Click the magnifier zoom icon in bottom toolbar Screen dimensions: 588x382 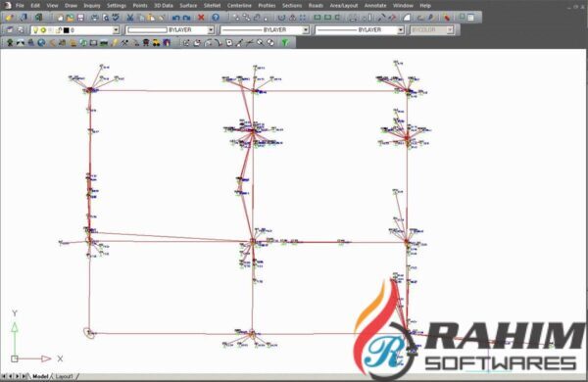point(260,43)
